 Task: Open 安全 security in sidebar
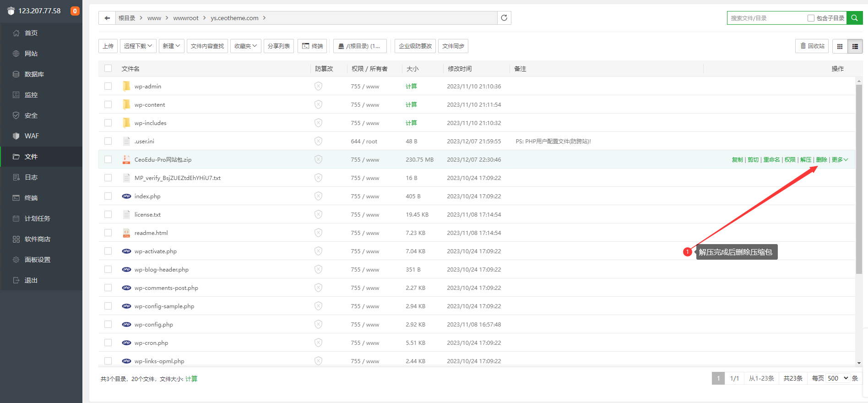pyautogui.click(x=41, y=115)
